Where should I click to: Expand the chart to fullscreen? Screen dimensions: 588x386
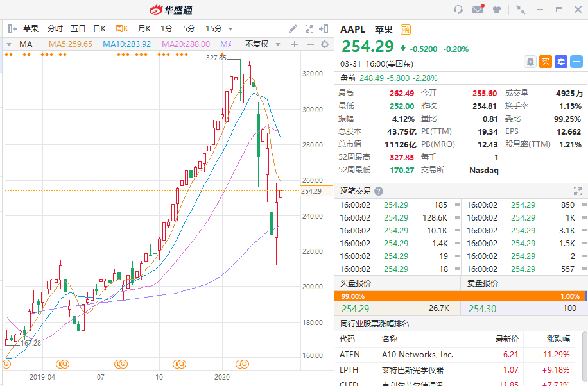coord(309,29)
